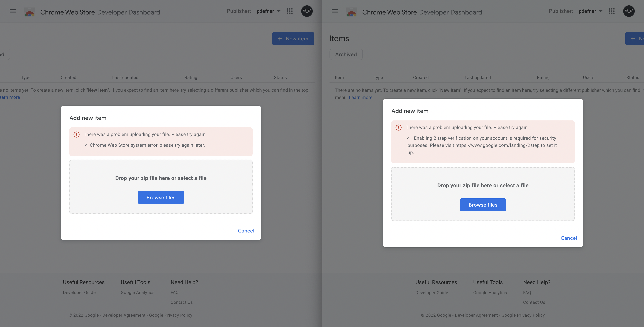644x327 pixels.
Task: Open the hamburger menu in left dashboard
Action: [13, 11]
